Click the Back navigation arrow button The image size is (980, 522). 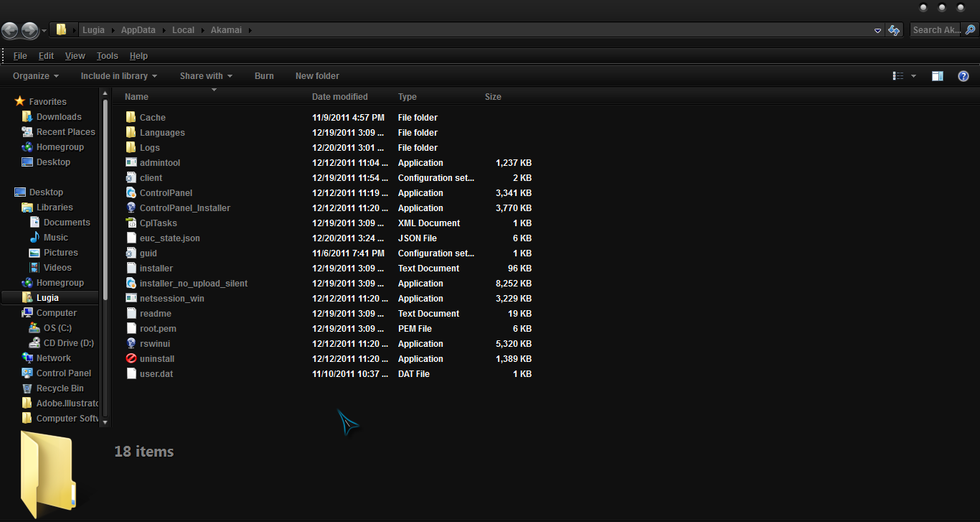tap(10, 30)
